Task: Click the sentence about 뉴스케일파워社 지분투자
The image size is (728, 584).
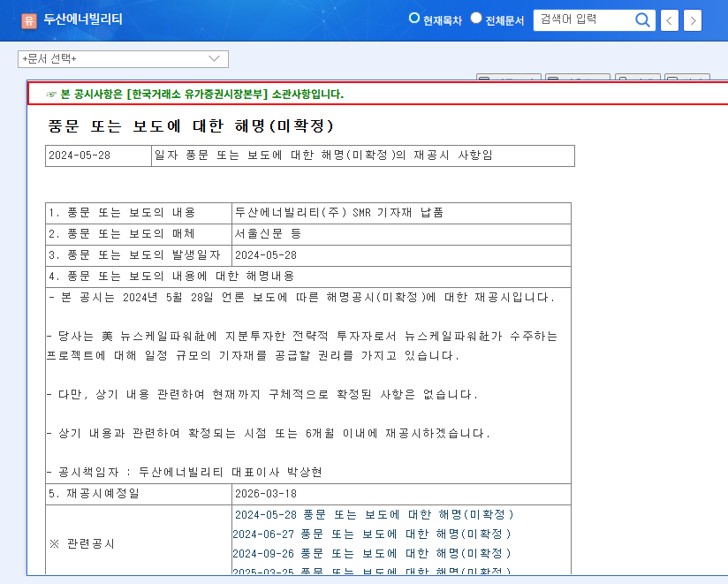Action: pyautogui.click(x=302, y=345)
